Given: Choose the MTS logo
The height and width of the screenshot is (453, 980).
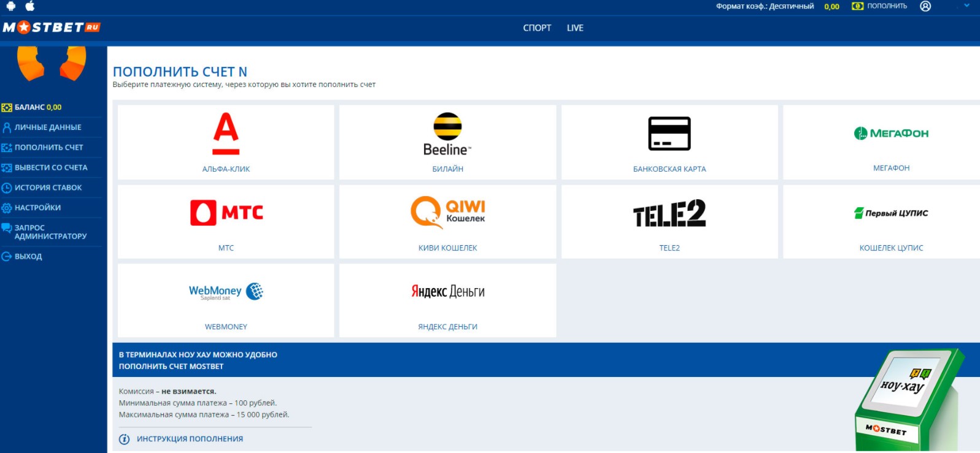Looking at the screenshot, I should tap(226, 213).
